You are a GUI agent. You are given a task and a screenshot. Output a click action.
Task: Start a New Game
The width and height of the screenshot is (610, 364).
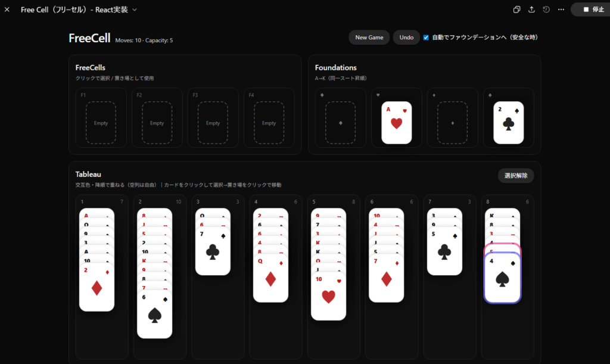(x=369, y=38)
